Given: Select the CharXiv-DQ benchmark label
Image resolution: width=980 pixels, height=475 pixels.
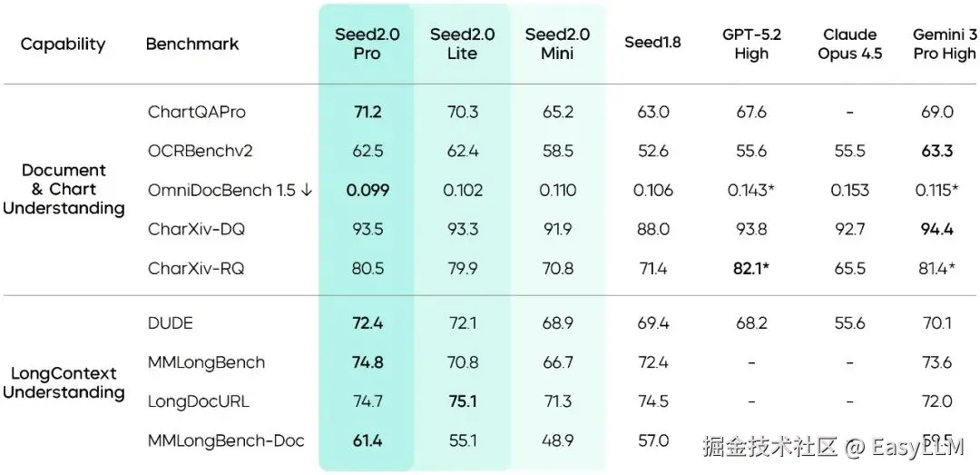Looking at the screenshot, I should (x=196, y=230).
